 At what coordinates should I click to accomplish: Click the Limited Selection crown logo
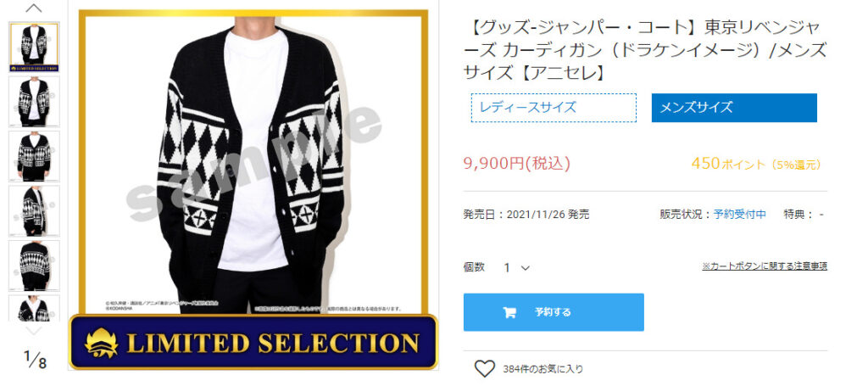(102, 342)
